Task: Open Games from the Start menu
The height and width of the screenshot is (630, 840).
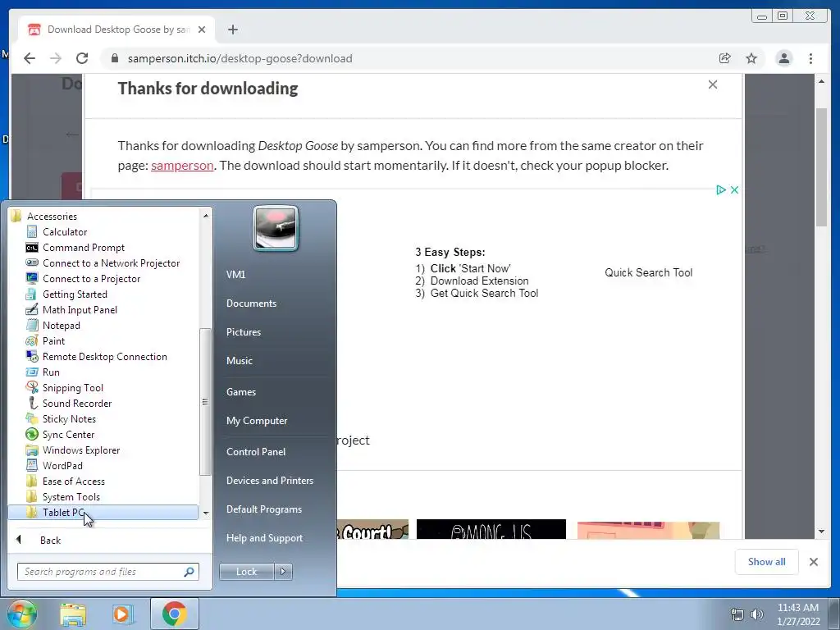Action: (241, 391)
